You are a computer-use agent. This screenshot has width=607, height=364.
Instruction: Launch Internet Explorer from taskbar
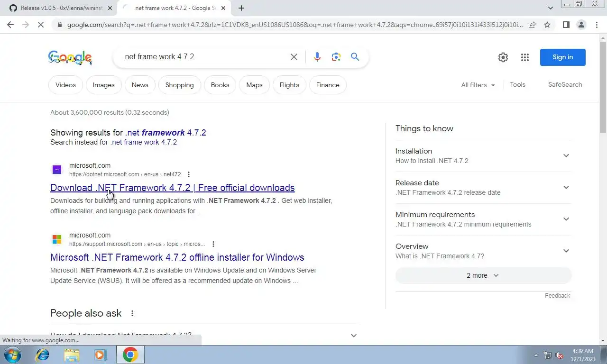[x=43, y=355]
